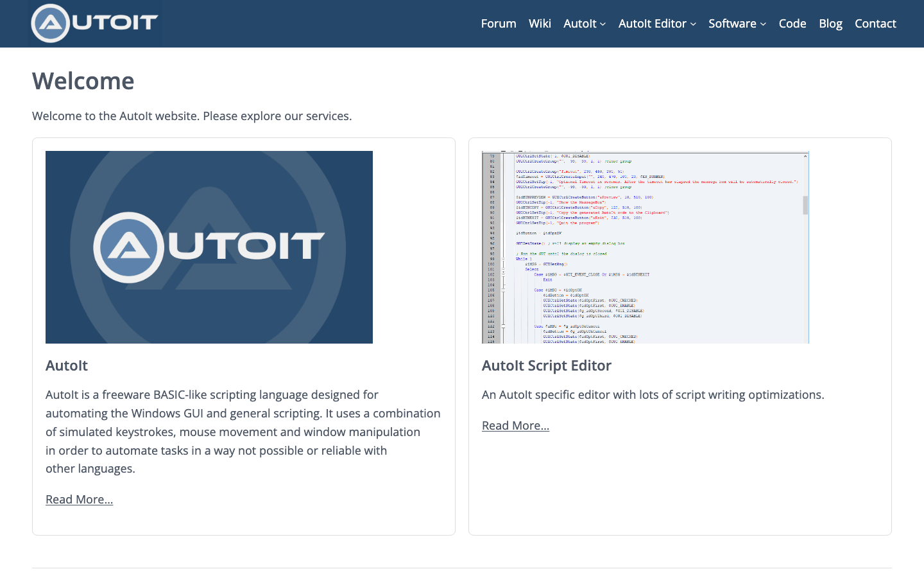Navigate to the Forum page
This screenshot has width=924, height=578.
point(499,23)
